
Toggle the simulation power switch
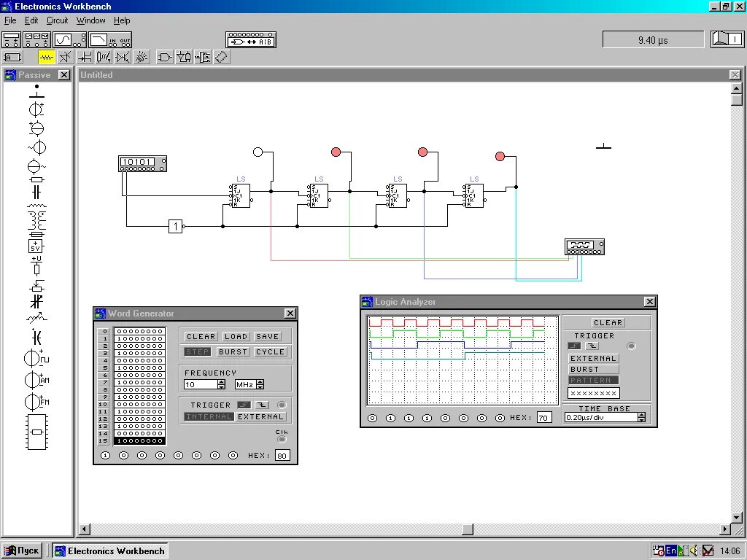point(727,39)
